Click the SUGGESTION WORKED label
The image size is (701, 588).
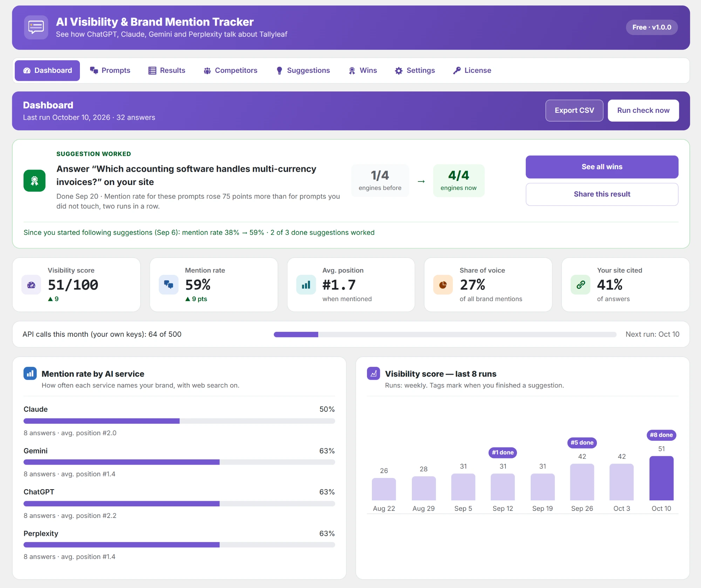click(94, 154)
